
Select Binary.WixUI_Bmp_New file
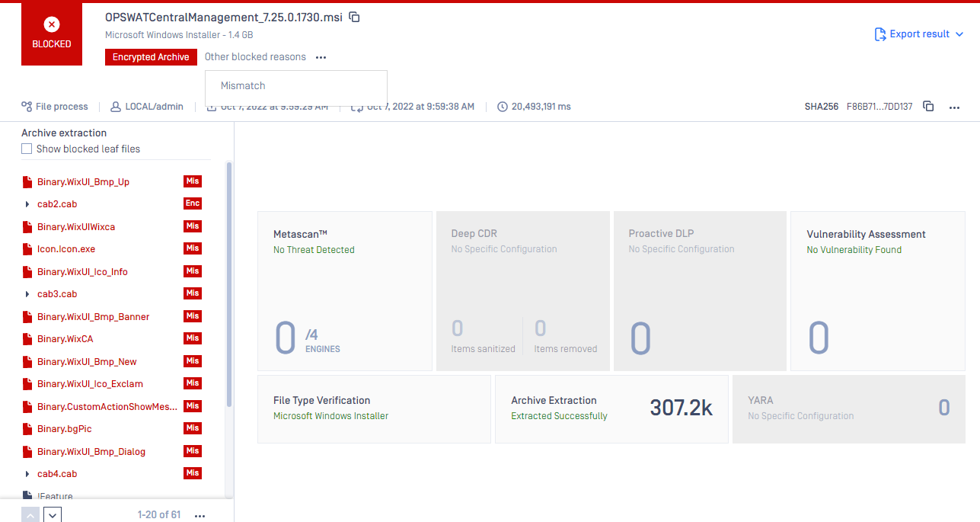[87, 362]
